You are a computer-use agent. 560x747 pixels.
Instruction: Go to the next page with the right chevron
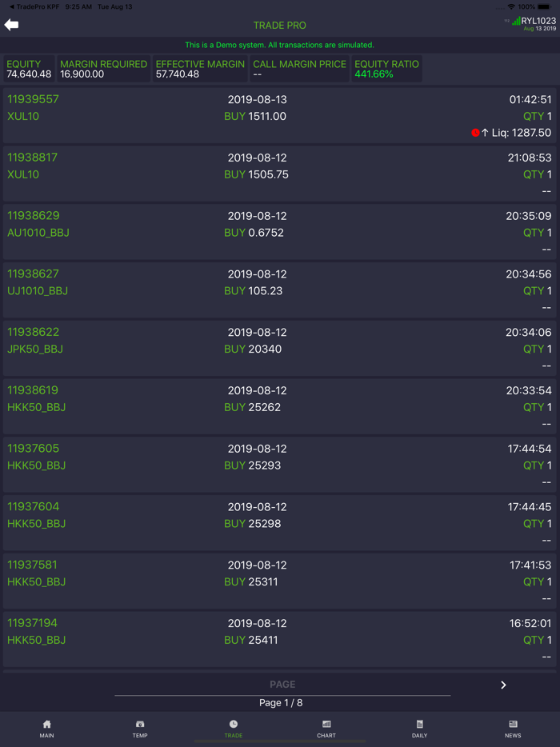click(x=503, y=685)
